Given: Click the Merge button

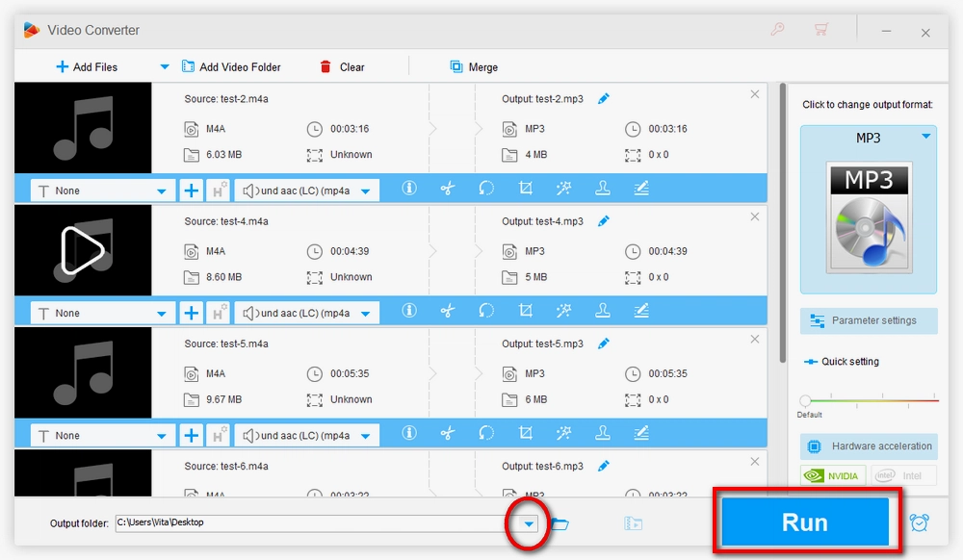Looking at the screenshot, I should point(474,66).
